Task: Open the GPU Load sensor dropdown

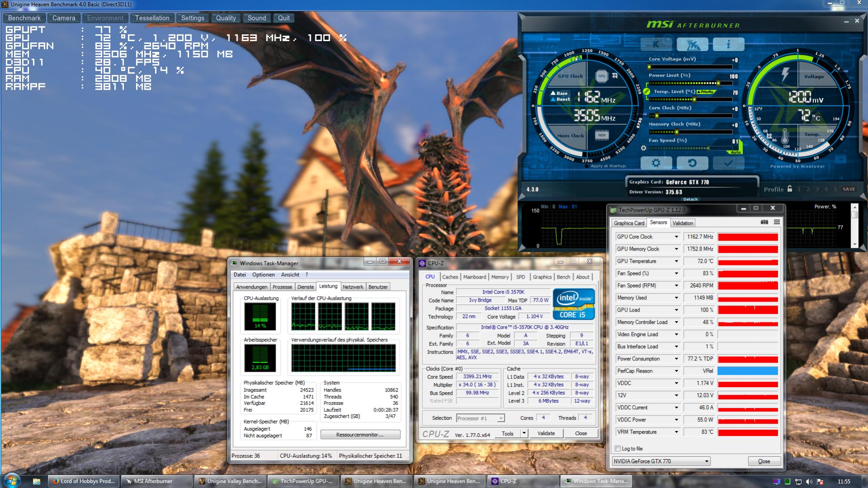Action: tap(677, 310)
